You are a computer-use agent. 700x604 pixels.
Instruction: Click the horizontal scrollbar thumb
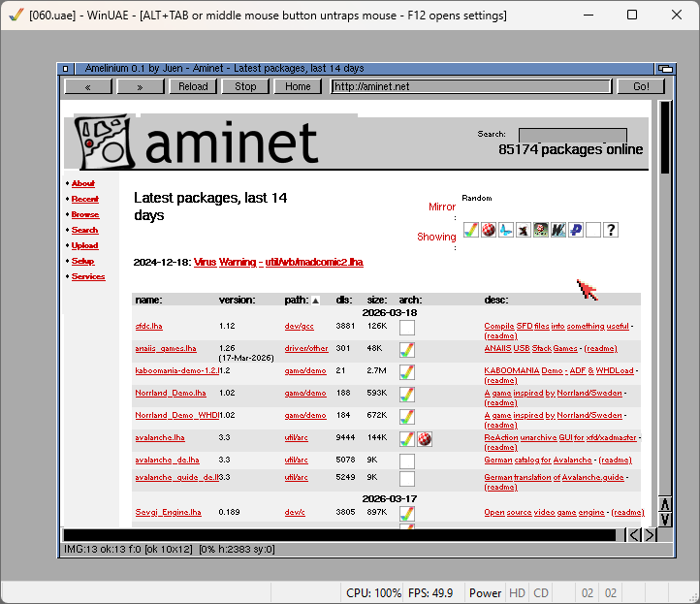[x=339, y=535]
